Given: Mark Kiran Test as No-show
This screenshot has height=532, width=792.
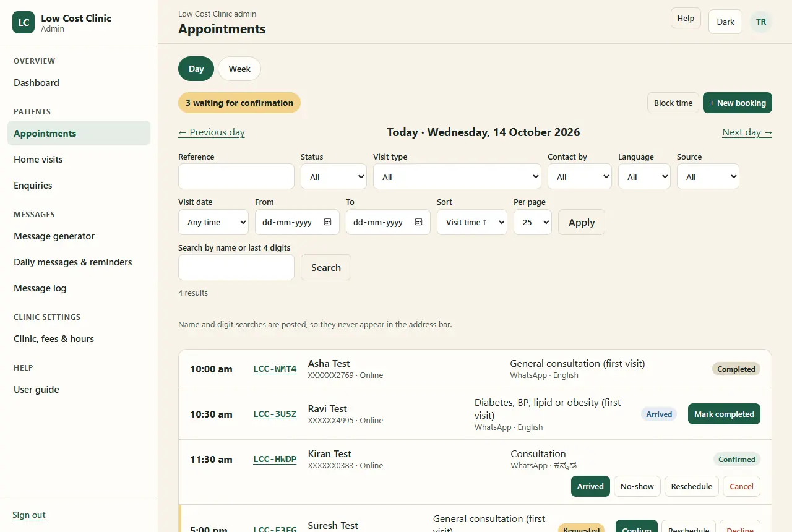Looking at the screenshot, I should tap(637, 486).
